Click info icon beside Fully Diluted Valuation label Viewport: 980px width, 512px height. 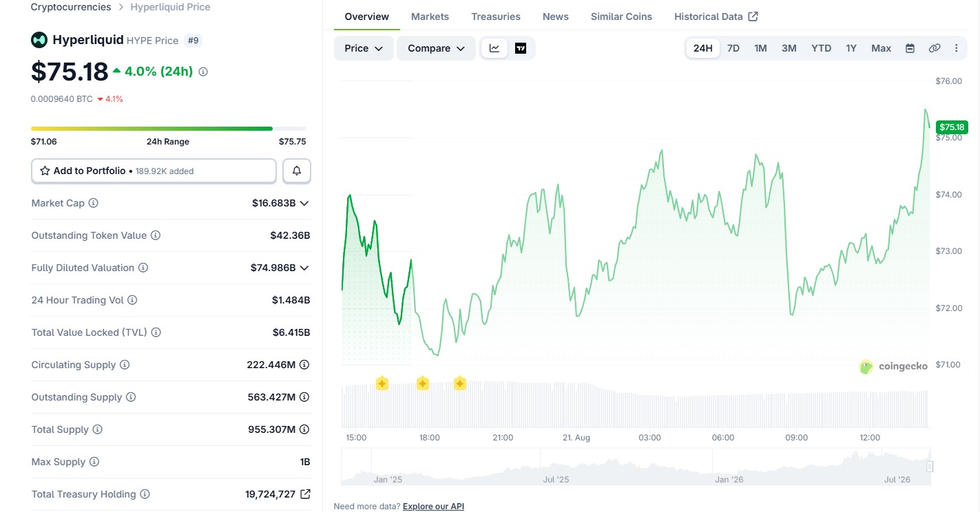(143, 268)
